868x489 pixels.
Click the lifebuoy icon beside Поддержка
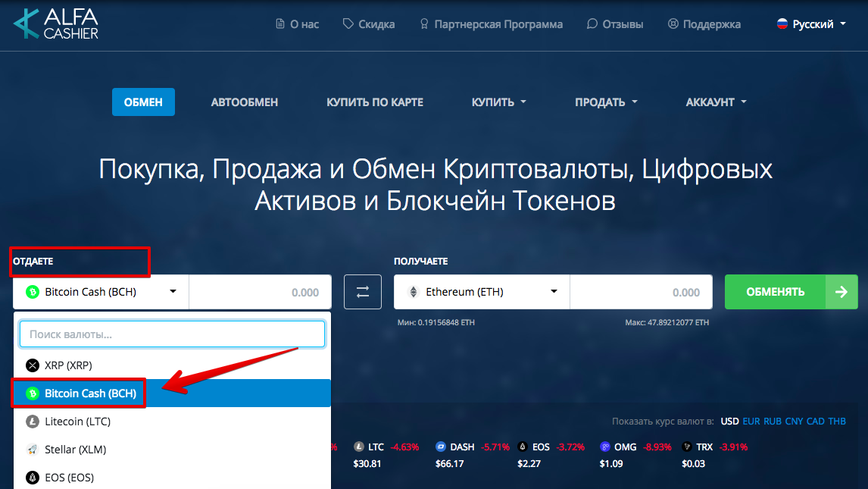point(673,24)
